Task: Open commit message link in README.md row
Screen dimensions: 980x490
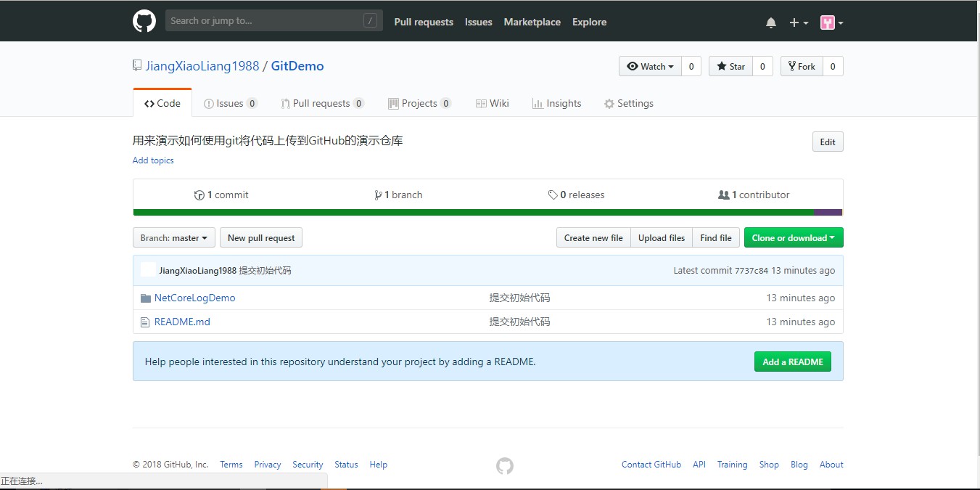Action: click(x=519, y=322)
